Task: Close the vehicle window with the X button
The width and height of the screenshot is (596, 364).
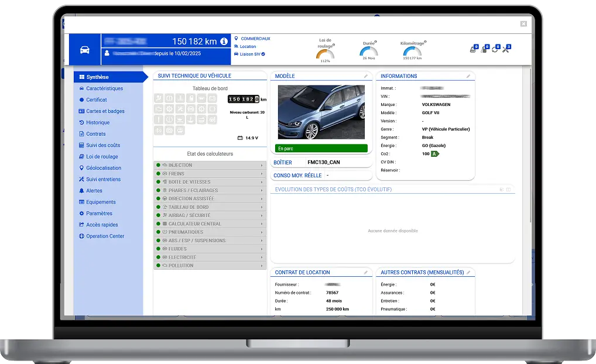Action: point(523,23)
